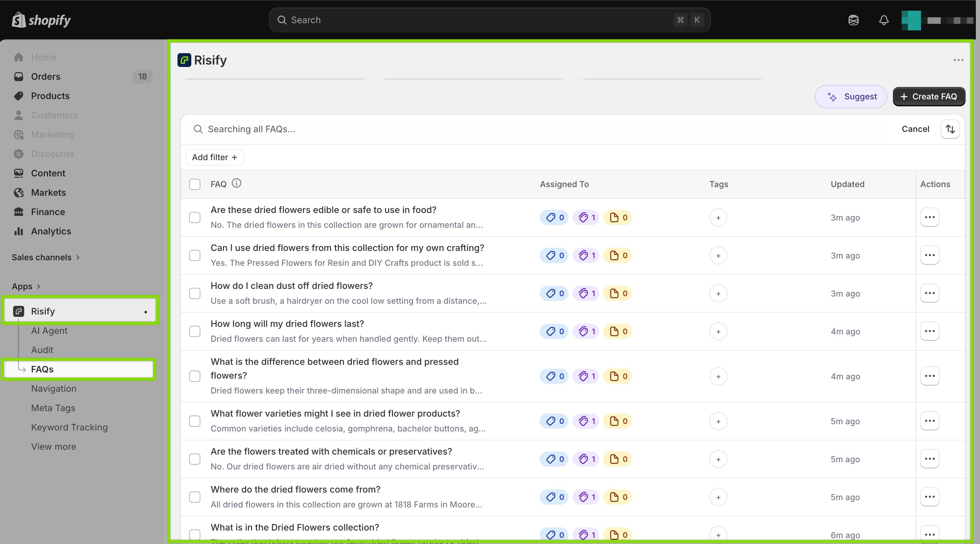The image size is (980, 544).
Task: Expand View more under Risify
Action: tap(54, 447)
